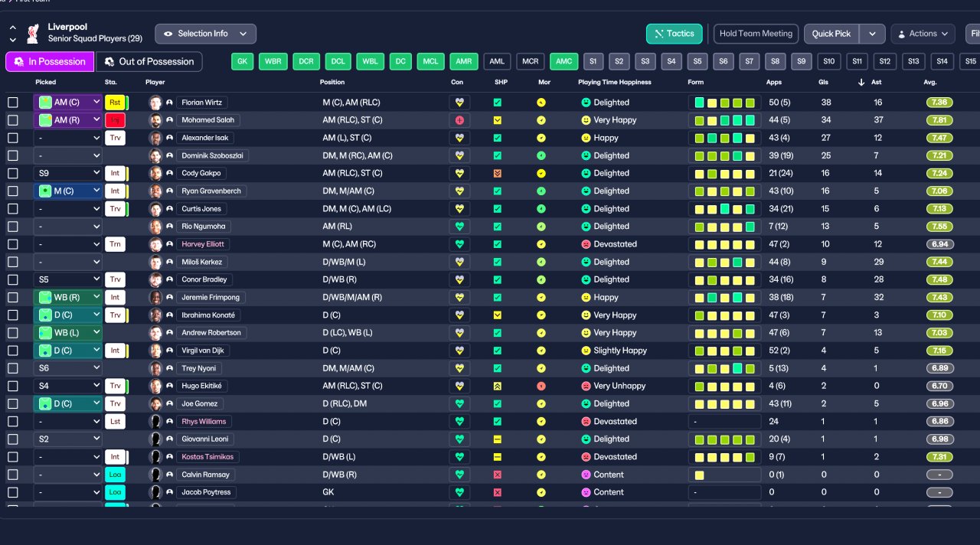Screen dimensions: 980x545
Task: Click Rhys Williams' silhouette portrait icon
Action: point(155,422)
